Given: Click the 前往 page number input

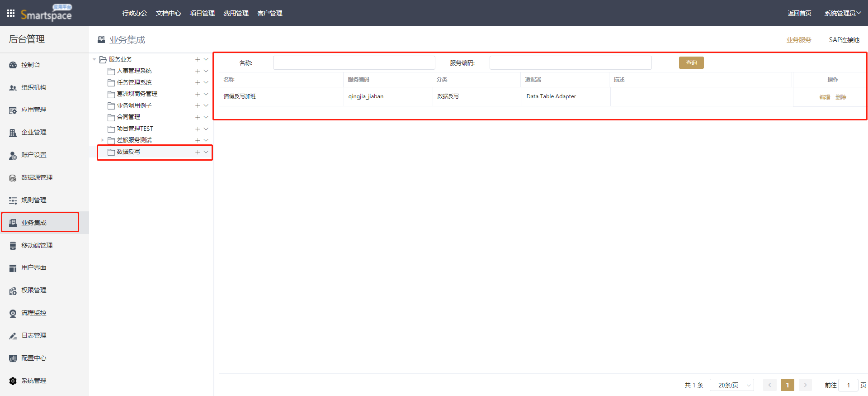Looking at the screenshot, I should pos(848,385).
